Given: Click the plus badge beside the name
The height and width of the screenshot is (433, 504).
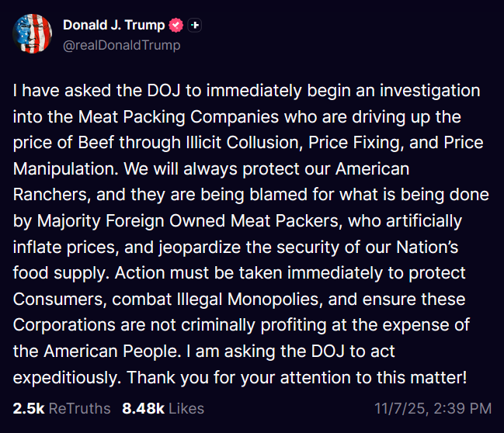Looking at the screenshot, I should (x=195, y=26).
